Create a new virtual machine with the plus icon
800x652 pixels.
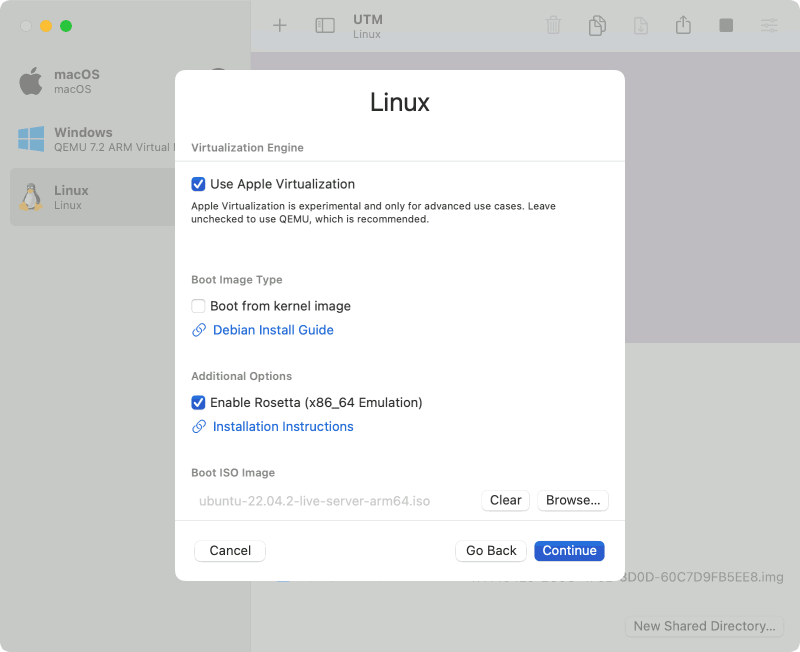point(279,25)
